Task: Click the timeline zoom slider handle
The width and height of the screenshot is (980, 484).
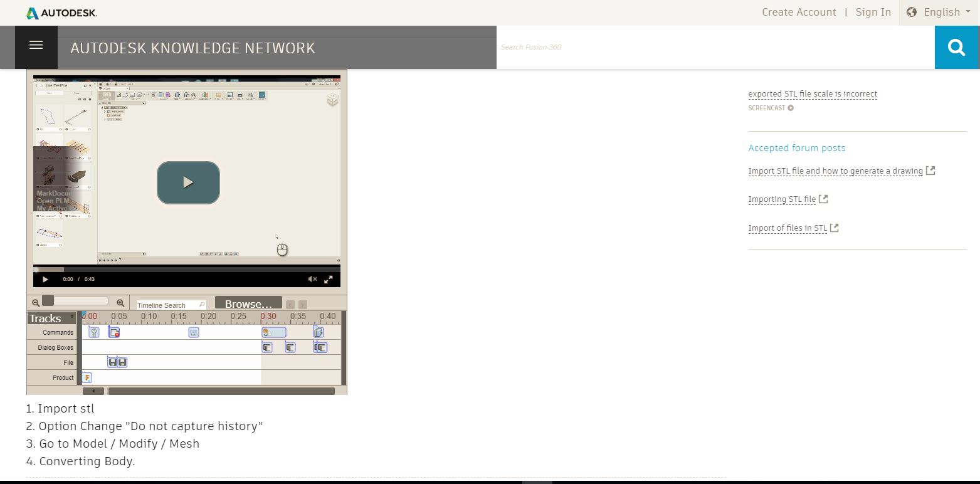Action: coord(48,302)
